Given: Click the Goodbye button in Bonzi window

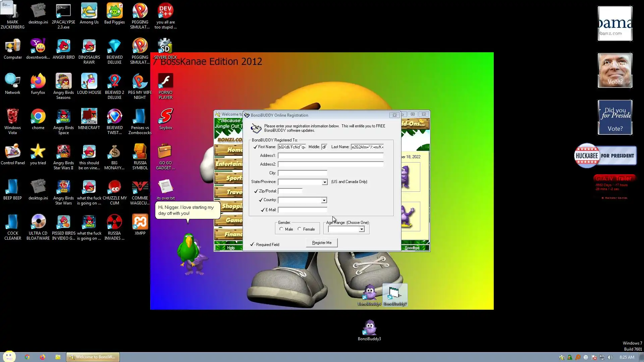Looking at the screenshot, I should (412, 248).
